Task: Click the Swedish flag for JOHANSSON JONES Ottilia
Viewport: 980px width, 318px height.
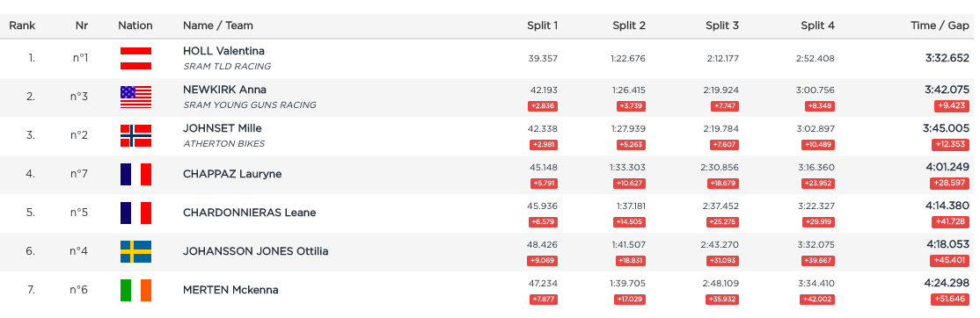Action: (x=135, y=251)
